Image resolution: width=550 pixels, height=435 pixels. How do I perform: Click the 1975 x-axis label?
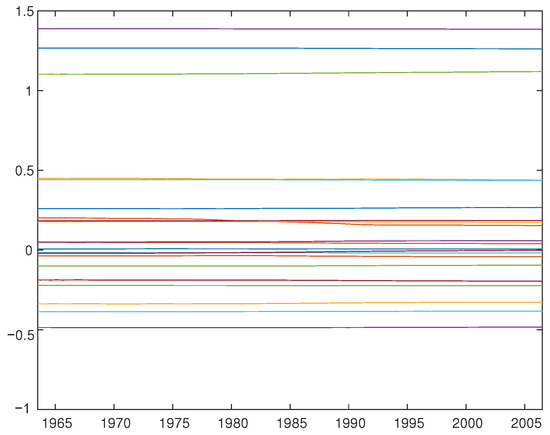[x=174, y=423]
